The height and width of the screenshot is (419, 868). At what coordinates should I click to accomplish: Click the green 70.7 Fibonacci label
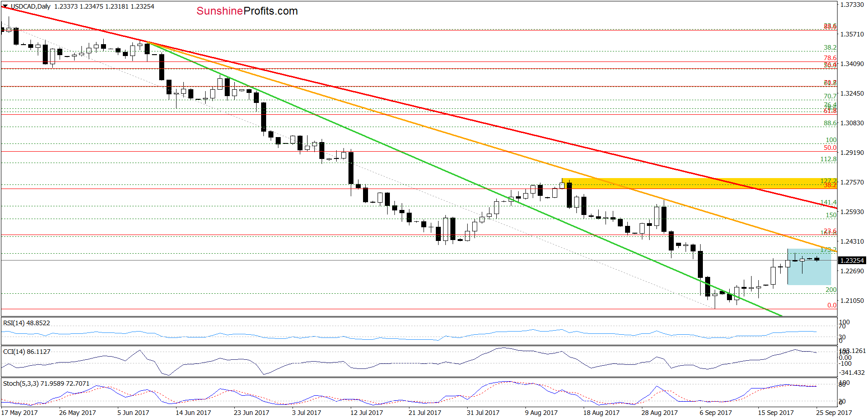(830, 96)
